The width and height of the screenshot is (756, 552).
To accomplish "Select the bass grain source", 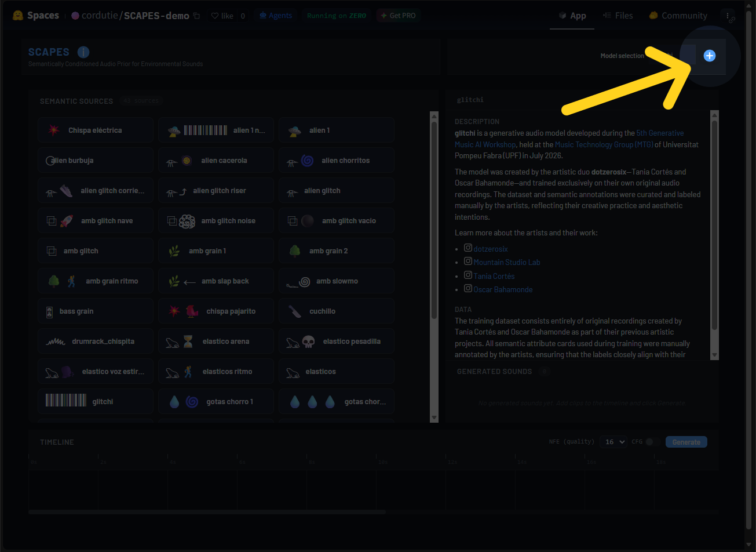I will point(96,311).
